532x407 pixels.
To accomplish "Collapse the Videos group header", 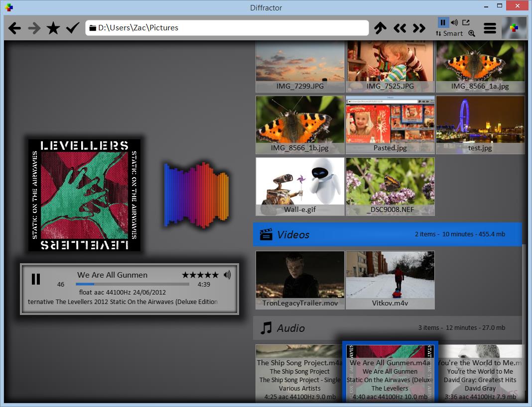I will 387,234.
